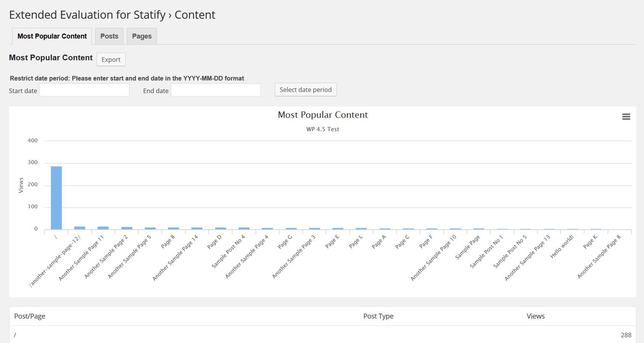
Task: Click the Page D bar in chart
Action: (221, 228)
